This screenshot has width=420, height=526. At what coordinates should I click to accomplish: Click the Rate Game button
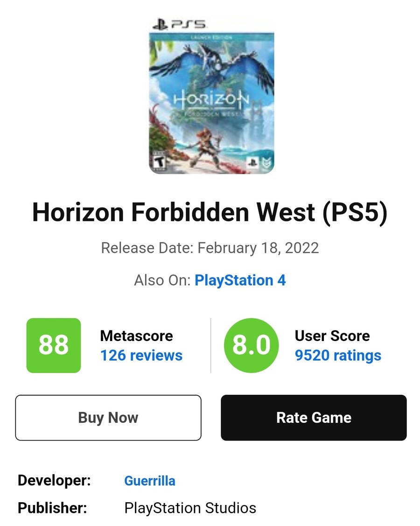click(x=314, y=418)
